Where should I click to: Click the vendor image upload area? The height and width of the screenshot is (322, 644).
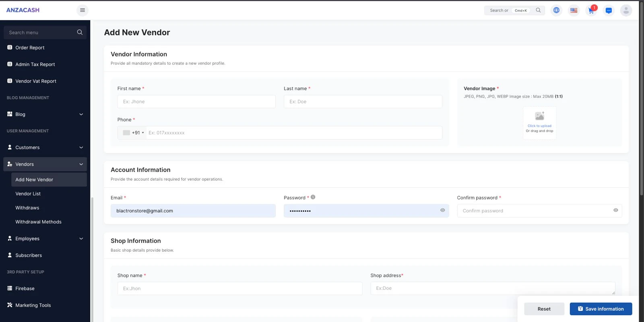tap(539, 123)
